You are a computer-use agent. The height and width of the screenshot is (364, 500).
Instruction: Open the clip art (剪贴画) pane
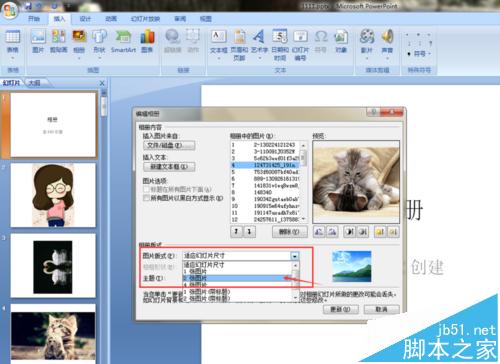(x=59, y=41)
